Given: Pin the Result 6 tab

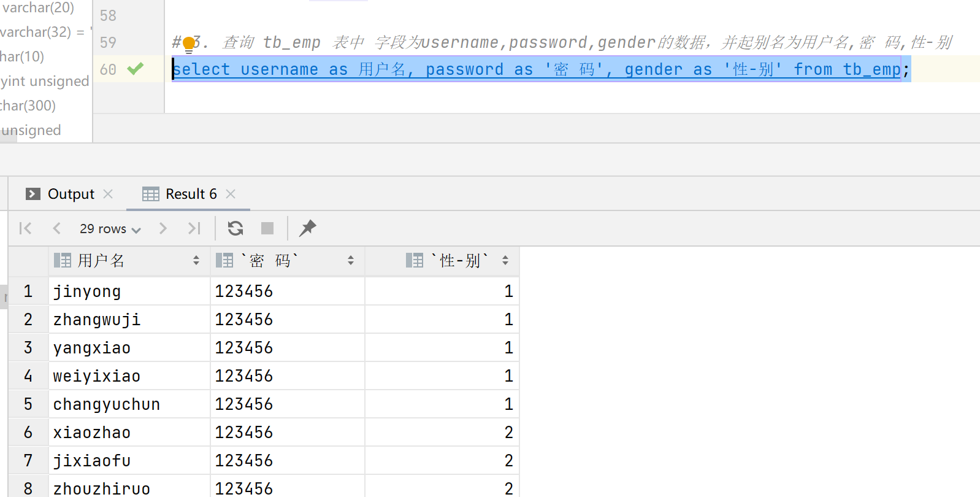Looking at the screenshot, I should pos(308,228).
